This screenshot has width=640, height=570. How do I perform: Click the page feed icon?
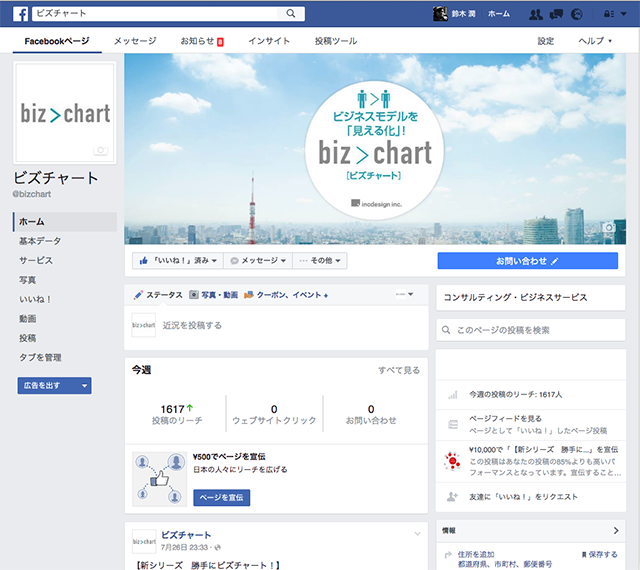[453, 425]
